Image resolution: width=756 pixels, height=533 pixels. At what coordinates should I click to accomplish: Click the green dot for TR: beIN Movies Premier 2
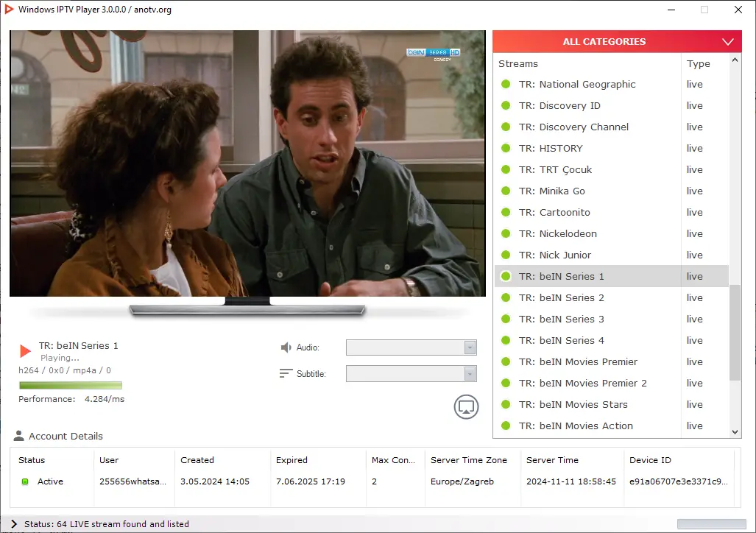[x=506, y=383]
